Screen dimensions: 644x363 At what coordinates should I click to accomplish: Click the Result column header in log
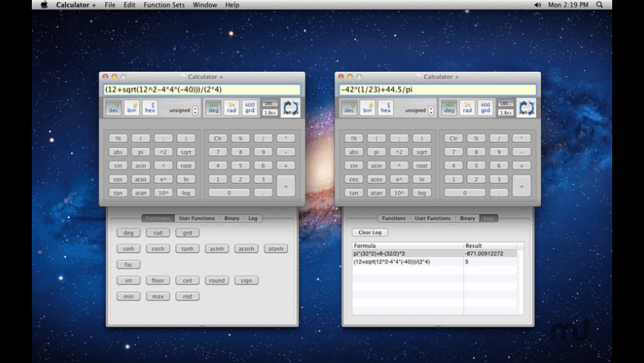(x=490, y=245)
